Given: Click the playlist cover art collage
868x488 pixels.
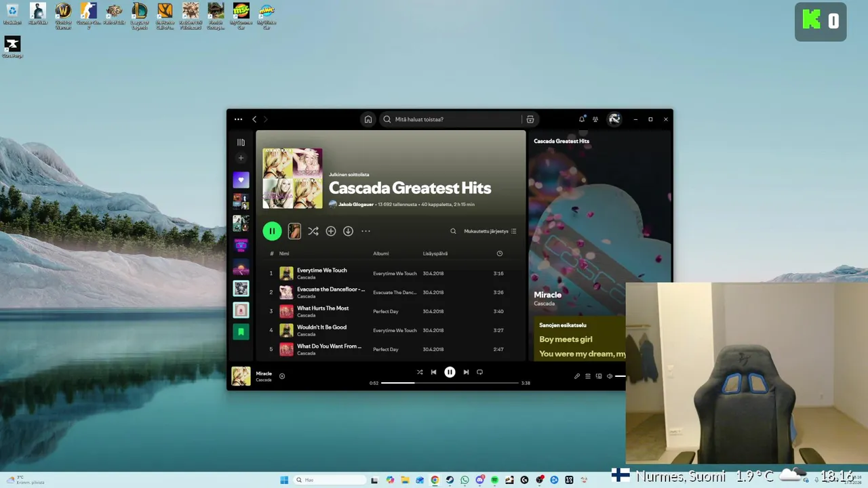Looking at the screenshot, I should 292,178.
